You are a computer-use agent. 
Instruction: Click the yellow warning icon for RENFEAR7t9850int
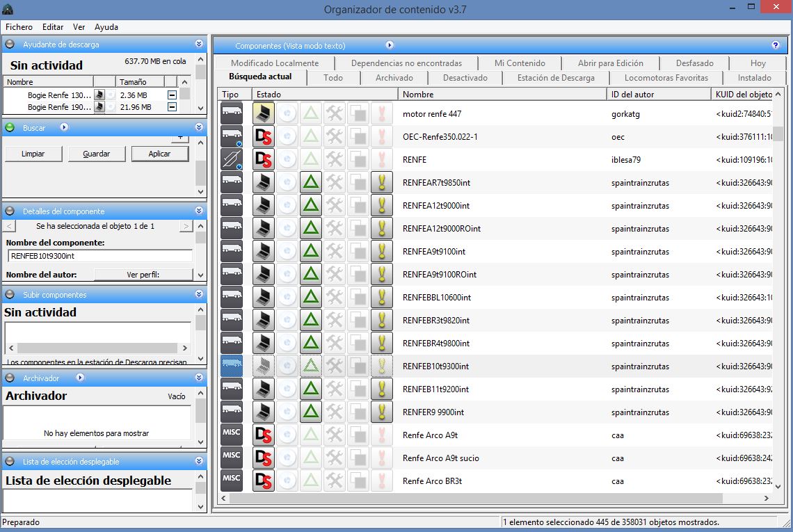tap(381, 183)
